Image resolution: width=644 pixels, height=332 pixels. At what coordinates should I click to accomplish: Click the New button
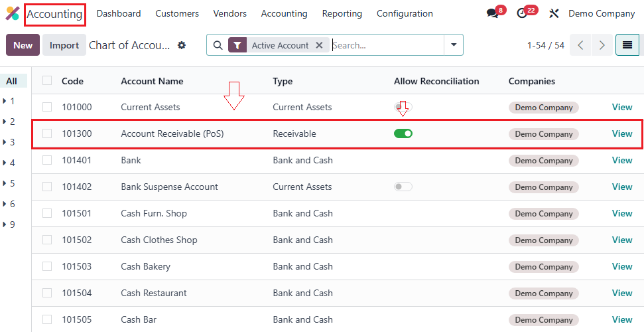(23, 45)
